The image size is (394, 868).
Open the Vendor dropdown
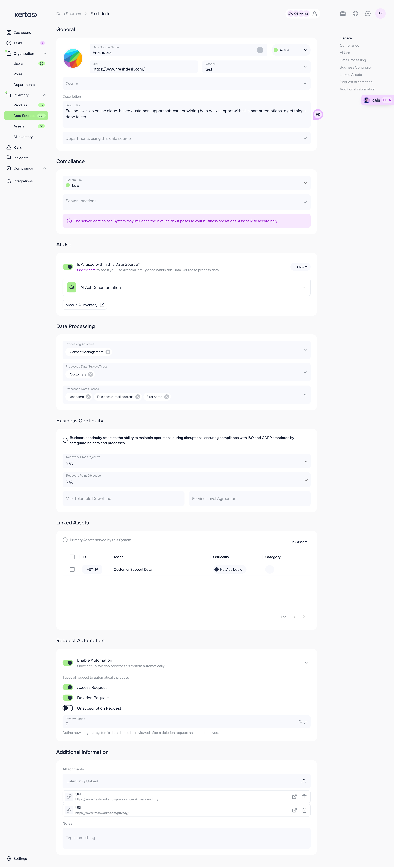[256, 67]
